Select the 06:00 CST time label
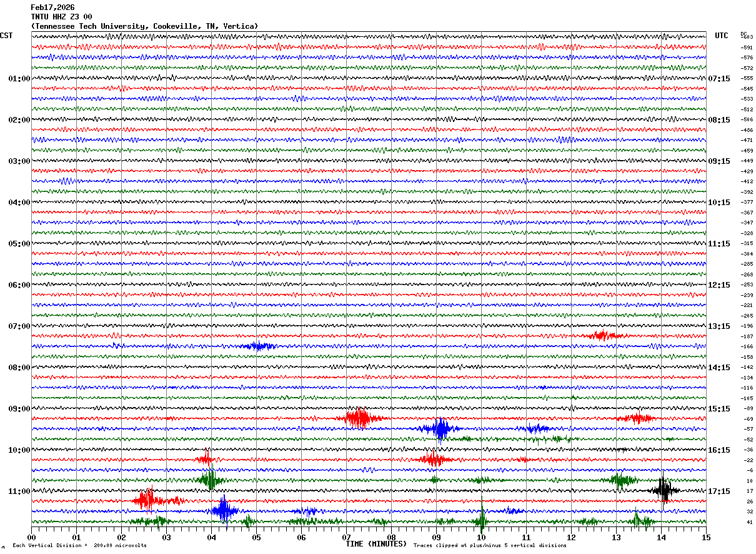Screen dimensions: 756x554 tap(19, 285)
